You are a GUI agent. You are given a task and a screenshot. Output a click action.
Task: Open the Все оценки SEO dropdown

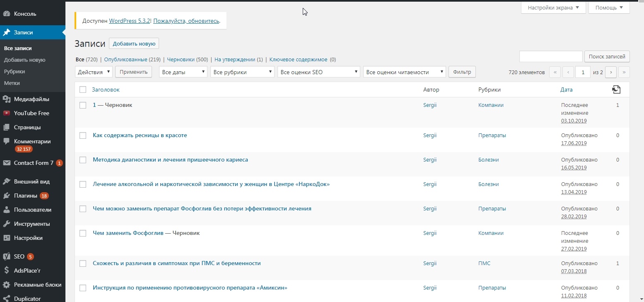tap(319, 72)
